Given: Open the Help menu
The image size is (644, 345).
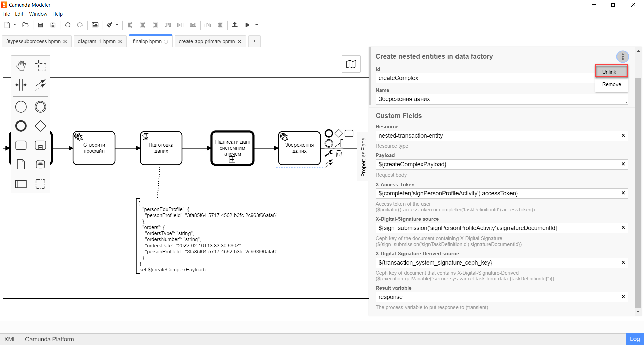Looking at the screenshot, I should tap(57, 14).
